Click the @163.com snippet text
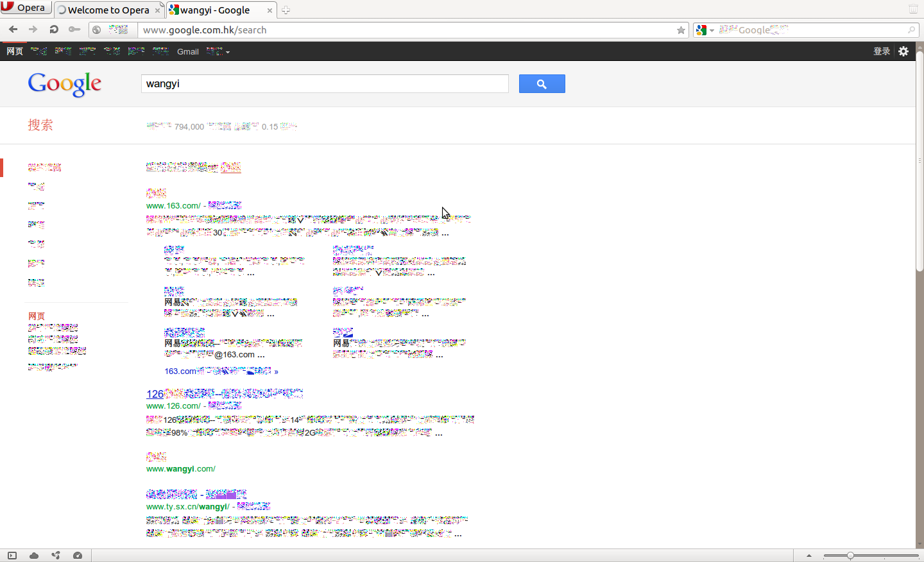The image size is (924, 562). pyautogui.click(x=235, y=355)
